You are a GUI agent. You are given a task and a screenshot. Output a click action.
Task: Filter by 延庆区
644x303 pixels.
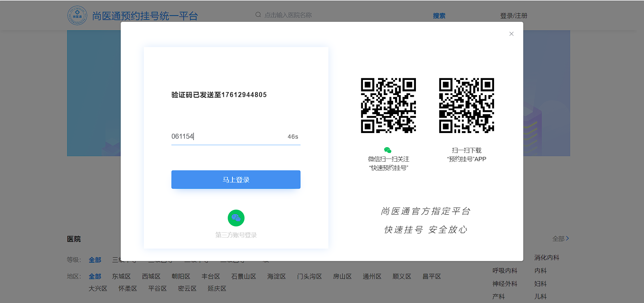tap(217, 289)
